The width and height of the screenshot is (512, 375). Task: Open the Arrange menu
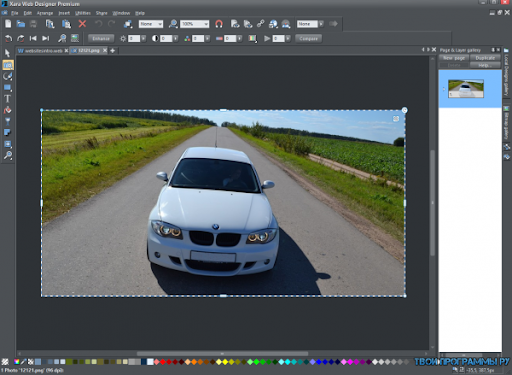click(x=45, y=13)
